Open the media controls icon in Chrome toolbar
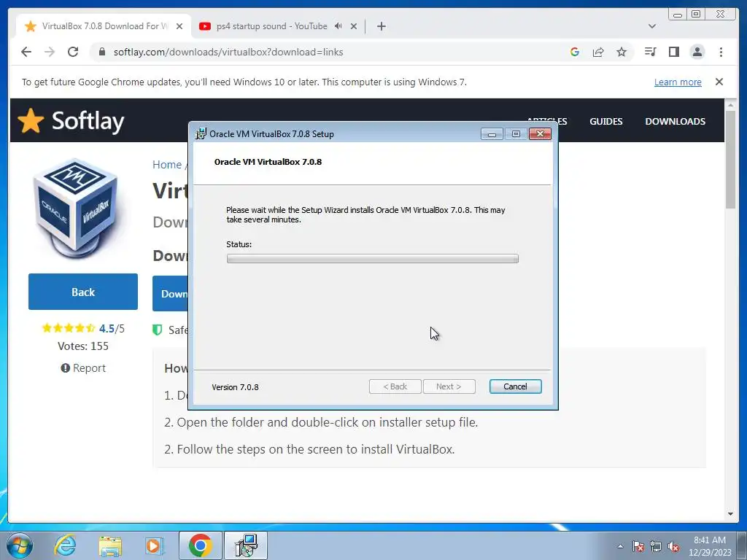 coord(650,52)
